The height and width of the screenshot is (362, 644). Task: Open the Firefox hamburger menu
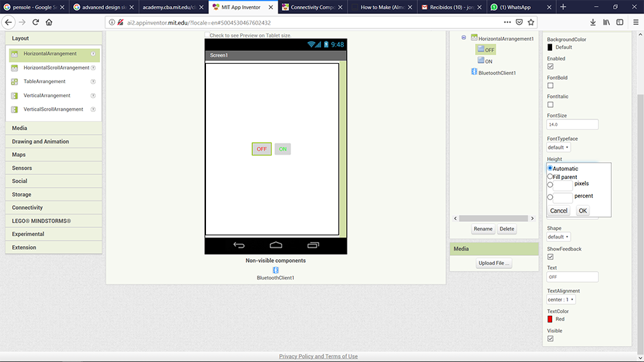pyautogui.click(x=635, y=22)
